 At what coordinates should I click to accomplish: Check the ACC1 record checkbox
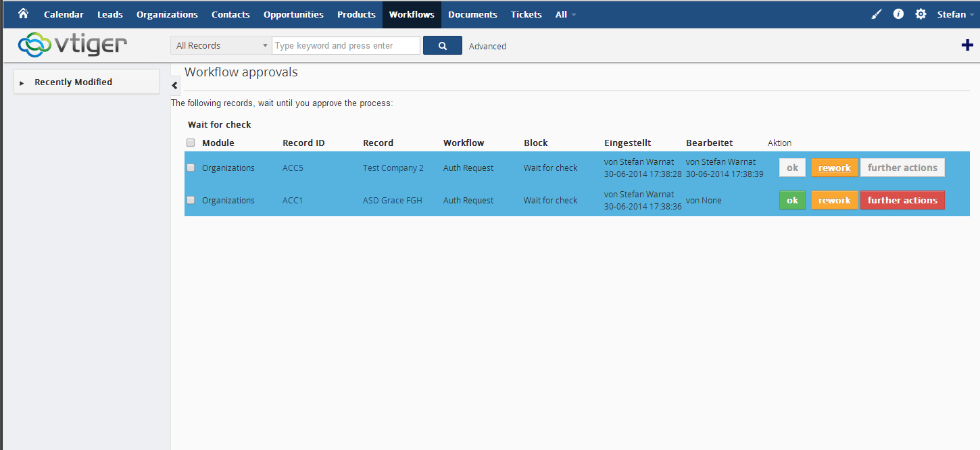(191, 200)
